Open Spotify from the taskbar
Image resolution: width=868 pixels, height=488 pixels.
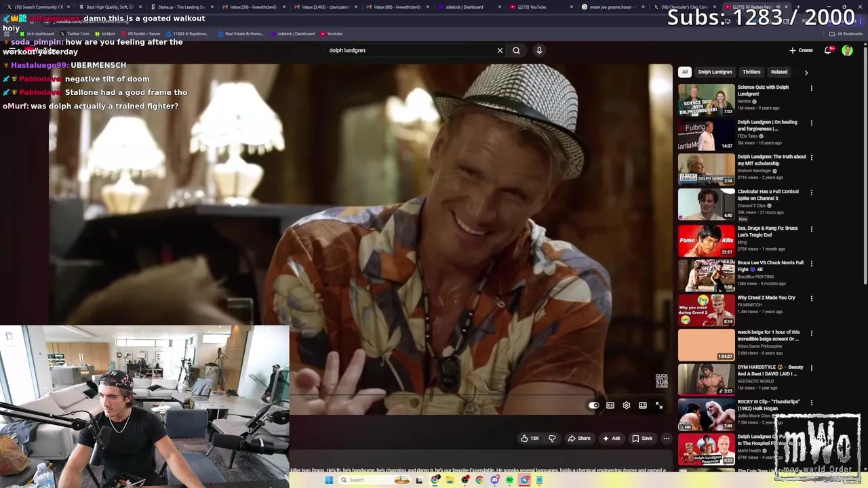click(509, 480)
